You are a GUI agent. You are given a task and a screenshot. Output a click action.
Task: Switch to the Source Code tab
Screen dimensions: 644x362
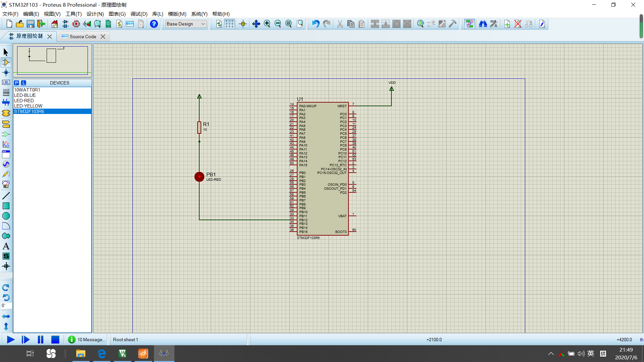[x=83, y=37]
